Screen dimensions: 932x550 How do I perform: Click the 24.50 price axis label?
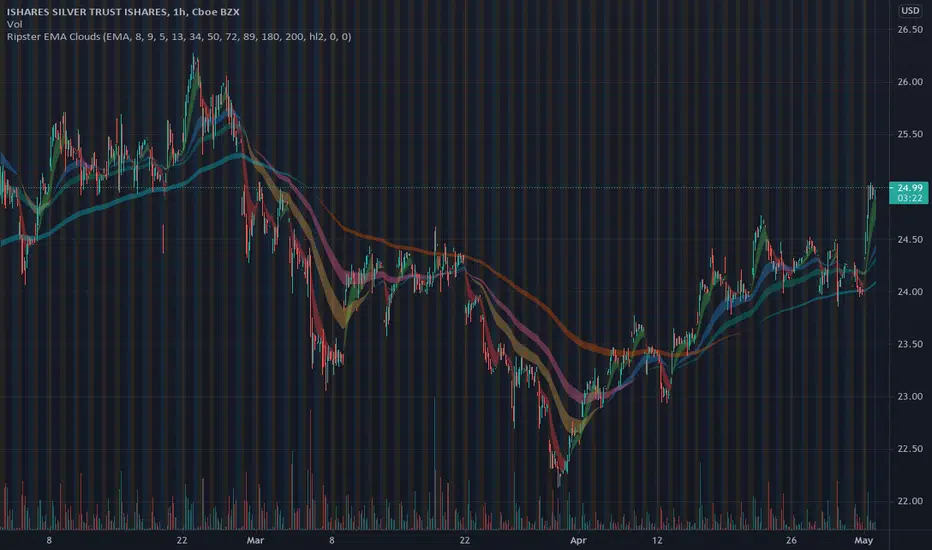click(x=910, y=240)
